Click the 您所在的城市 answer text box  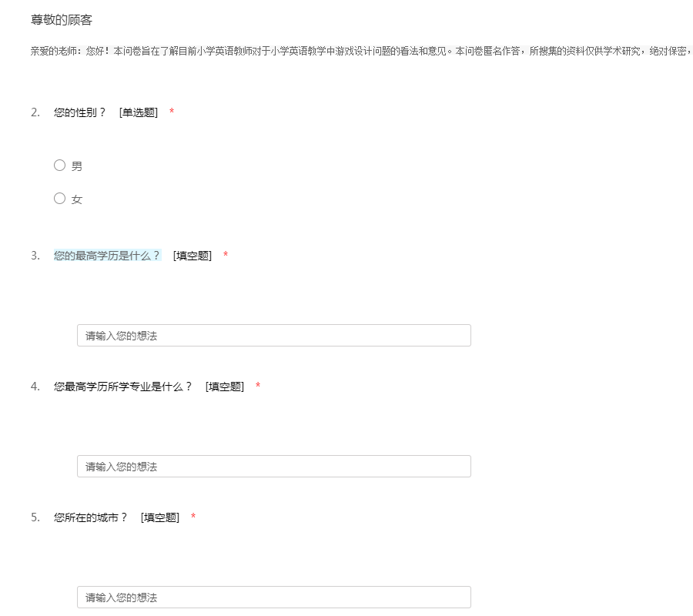tap(273, 598)
